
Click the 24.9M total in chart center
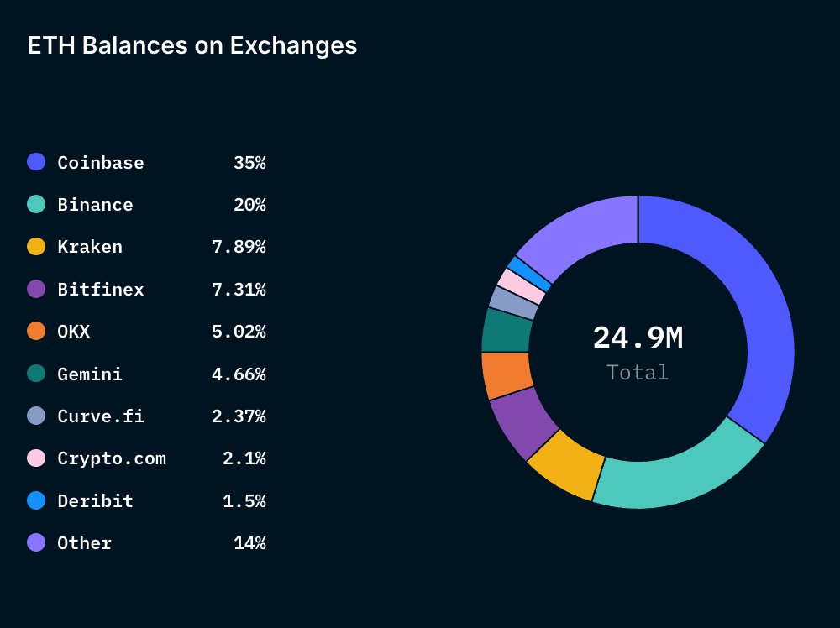[x=638, y=339]
